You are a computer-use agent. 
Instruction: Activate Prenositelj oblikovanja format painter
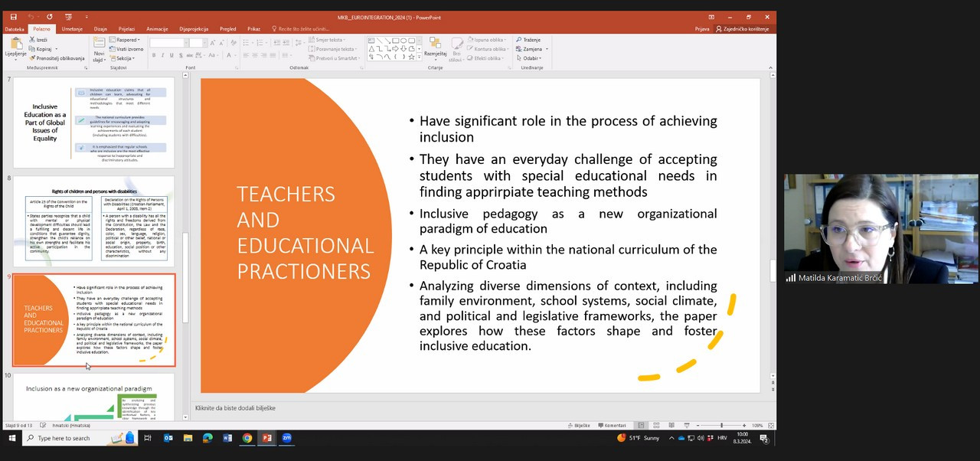(57, 58)
